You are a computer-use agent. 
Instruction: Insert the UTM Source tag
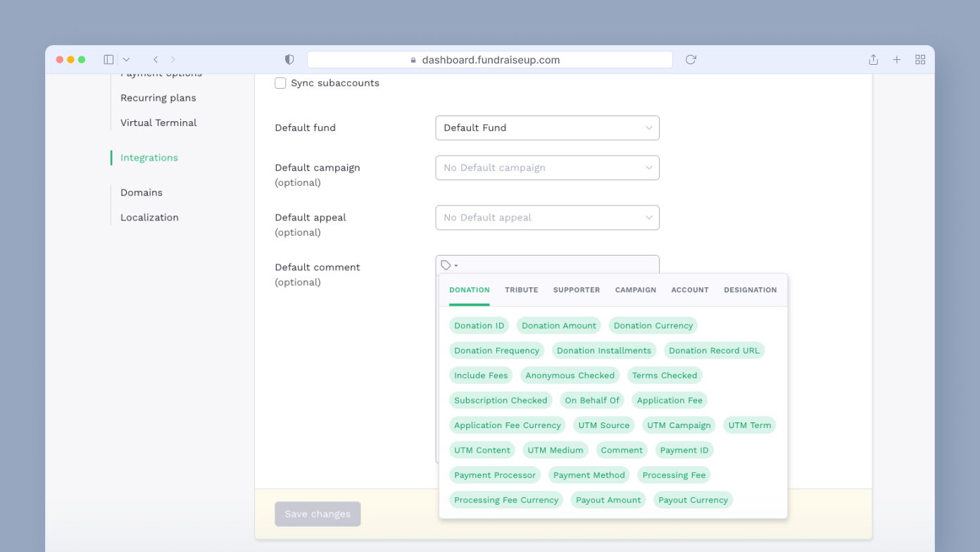604,425
